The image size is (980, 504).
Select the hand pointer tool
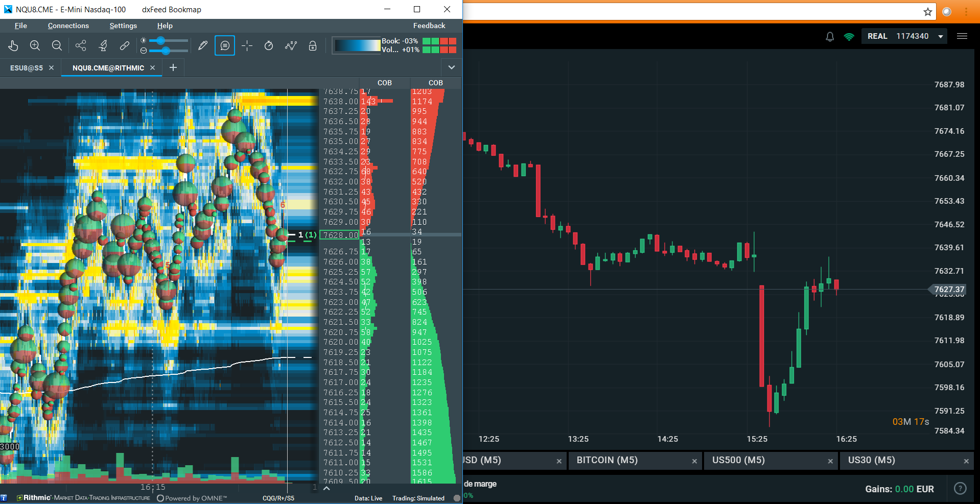[13, 46]
